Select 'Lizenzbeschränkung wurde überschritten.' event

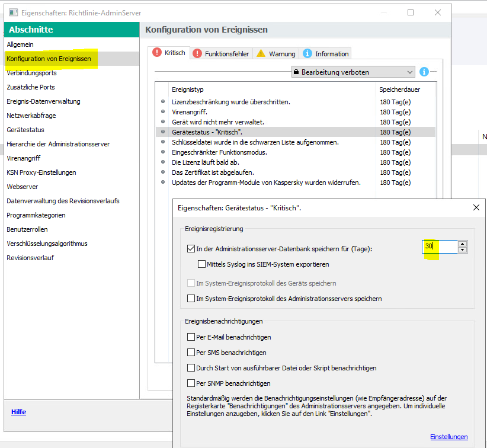(x=296, y=101)
